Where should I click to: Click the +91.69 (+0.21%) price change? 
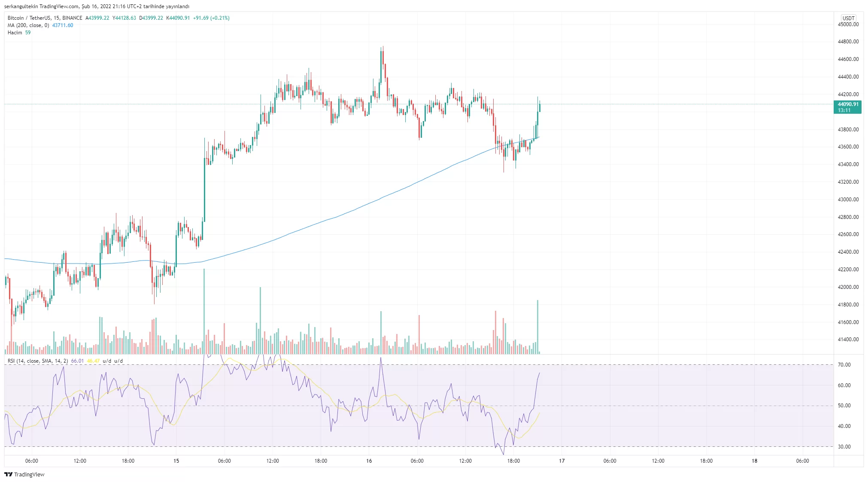pyautogui.click(x=211, y=18)
